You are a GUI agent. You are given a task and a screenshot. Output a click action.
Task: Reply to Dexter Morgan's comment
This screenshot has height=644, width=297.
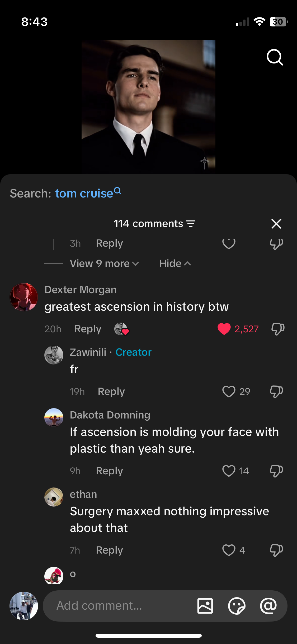point(88,329)
